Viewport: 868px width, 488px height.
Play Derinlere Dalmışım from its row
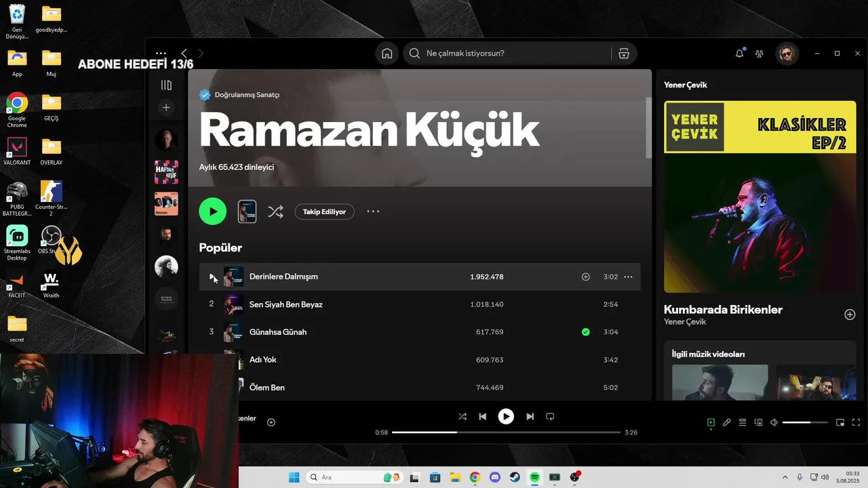[212, 277]
